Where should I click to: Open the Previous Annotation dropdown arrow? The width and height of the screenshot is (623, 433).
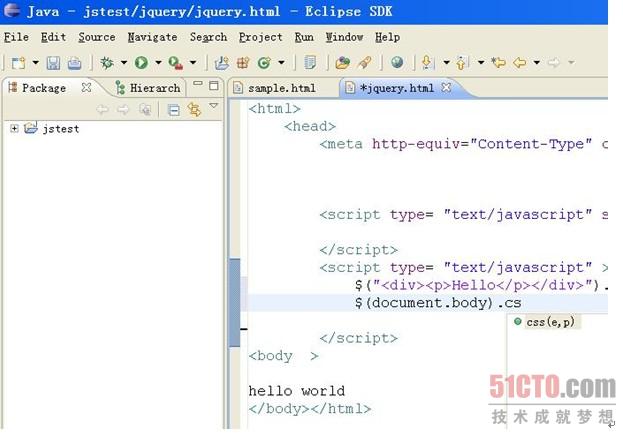tap(481, 62)
